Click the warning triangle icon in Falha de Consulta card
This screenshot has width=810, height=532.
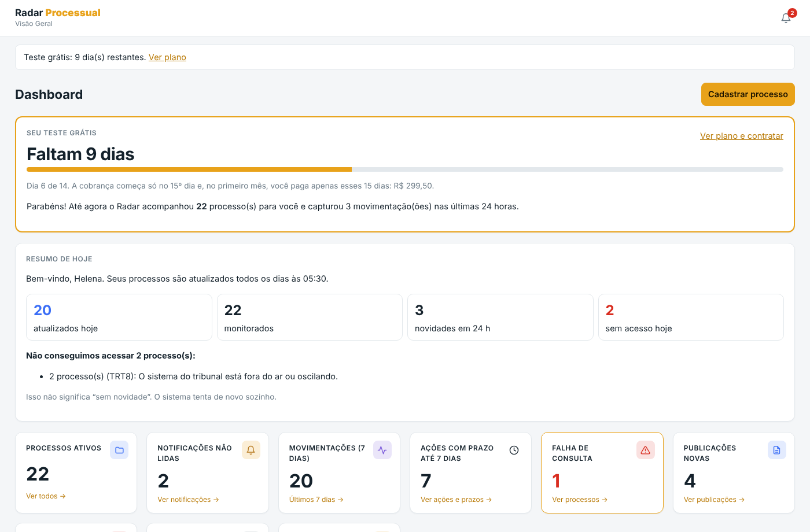(x=646, y=450)
